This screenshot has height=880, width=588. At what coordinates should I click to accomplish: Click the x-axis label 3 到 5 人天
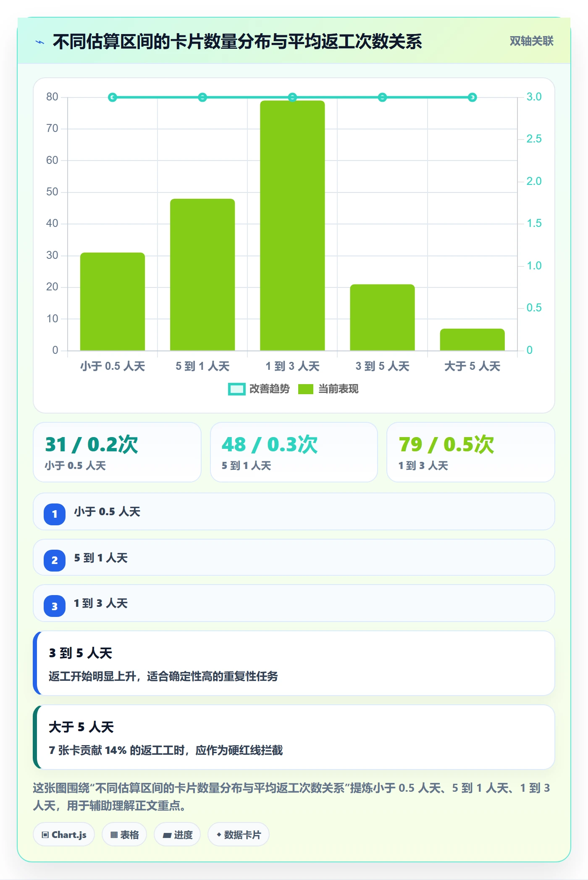[x=382, y=366]
